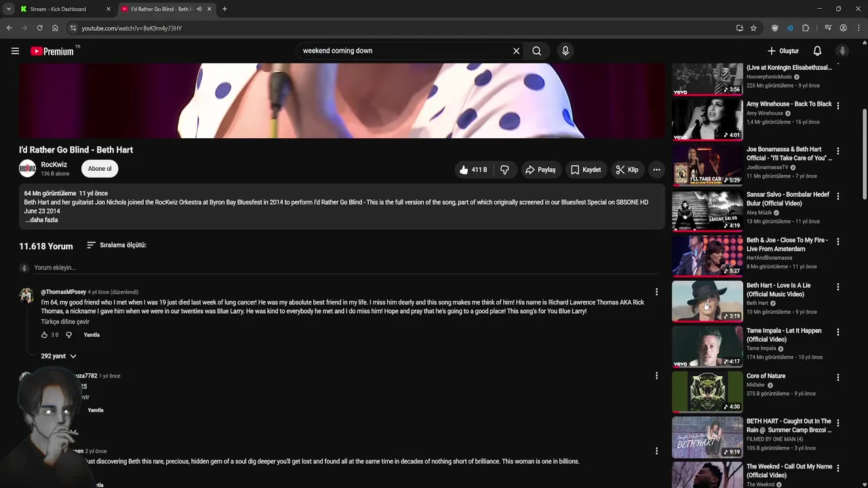This screenshot has width=868, height=488.
Task: Open options menu for the 2 yıl önce comment
Action: (x=656, y=451)
